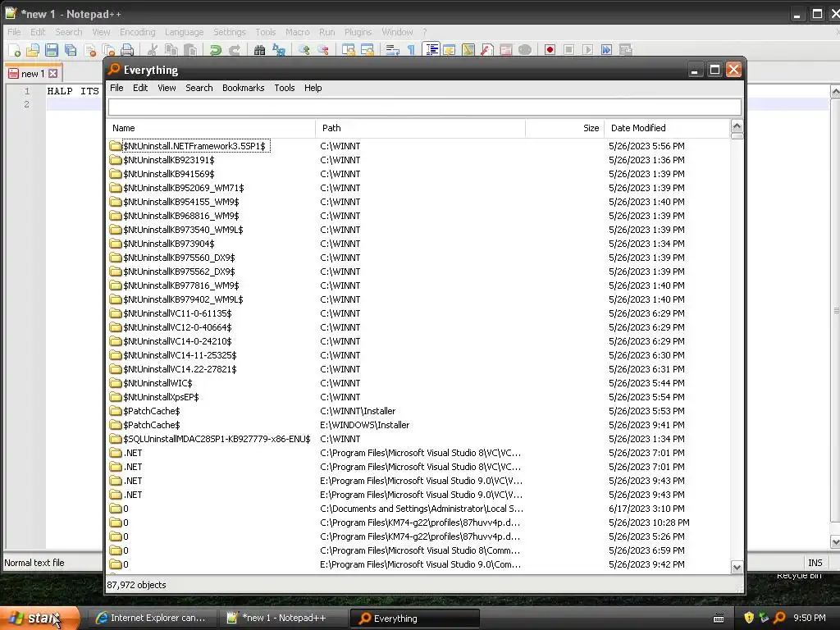The width and height of the screenshot is (840, 630).
Task: Toggle the Indent Guide icon in Notepad++
Action: pos(431,50)
